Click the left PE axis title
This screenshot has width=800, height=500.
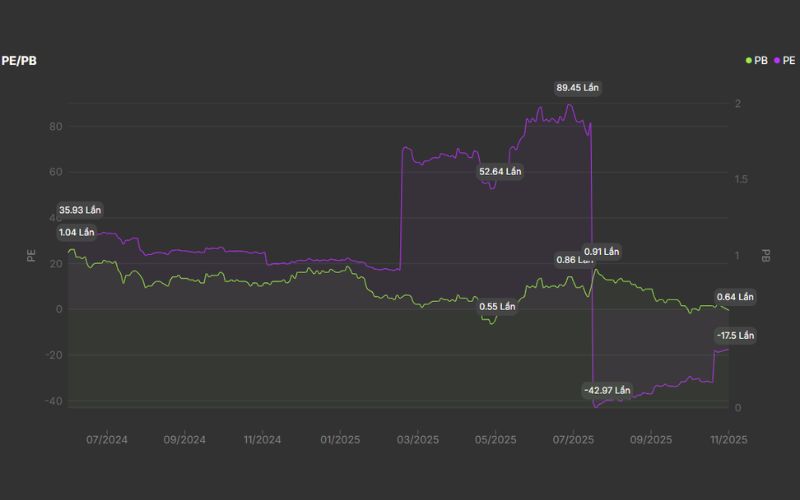coord(31,255)
